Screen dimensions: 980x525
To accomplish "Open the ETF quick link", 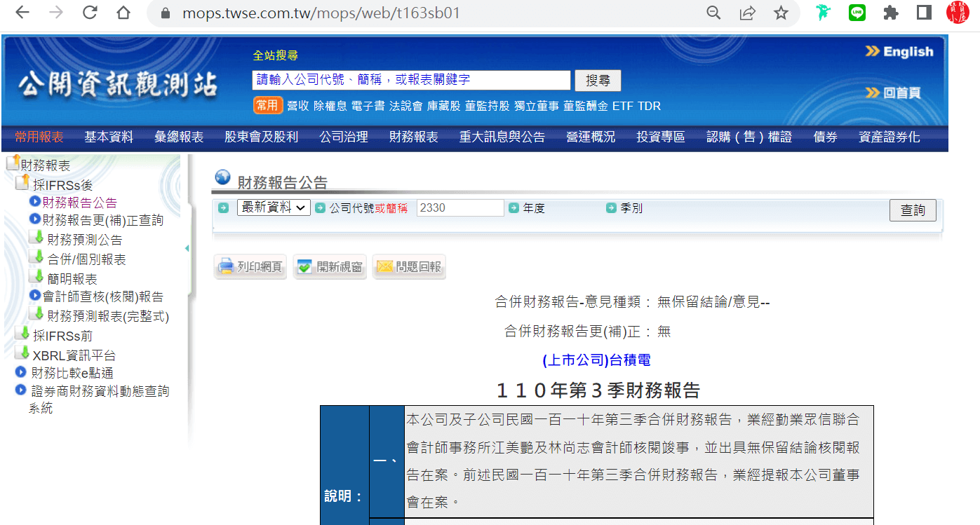I will coord(623,107).
